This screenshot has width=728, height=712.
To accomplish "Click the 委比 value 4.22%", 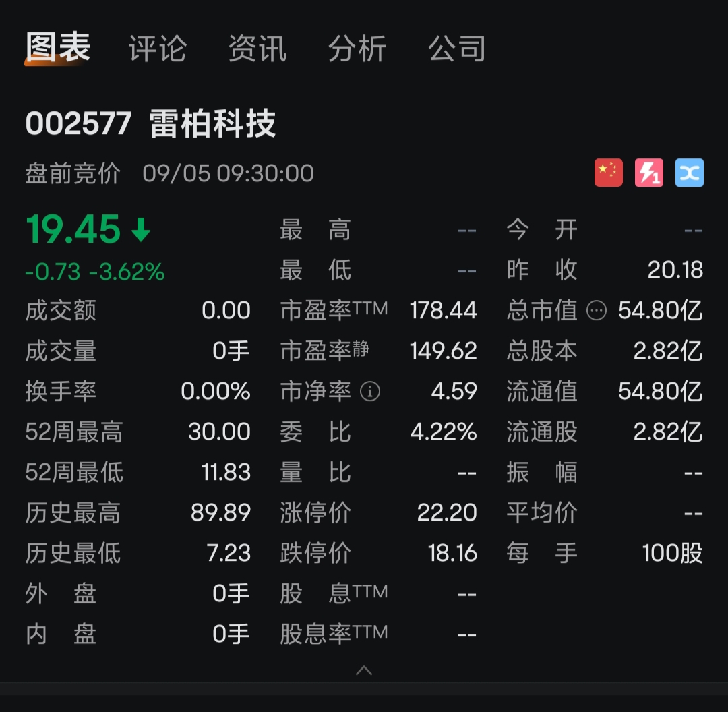I will pyautogui.click(x=444, y=432).
